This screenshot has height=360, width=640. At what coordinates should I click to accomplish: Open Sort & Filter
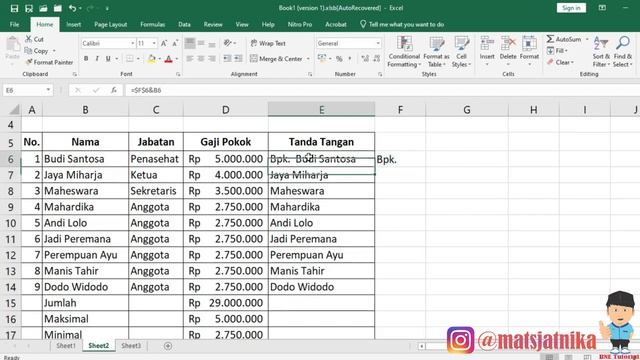click(x=601, y=51)
